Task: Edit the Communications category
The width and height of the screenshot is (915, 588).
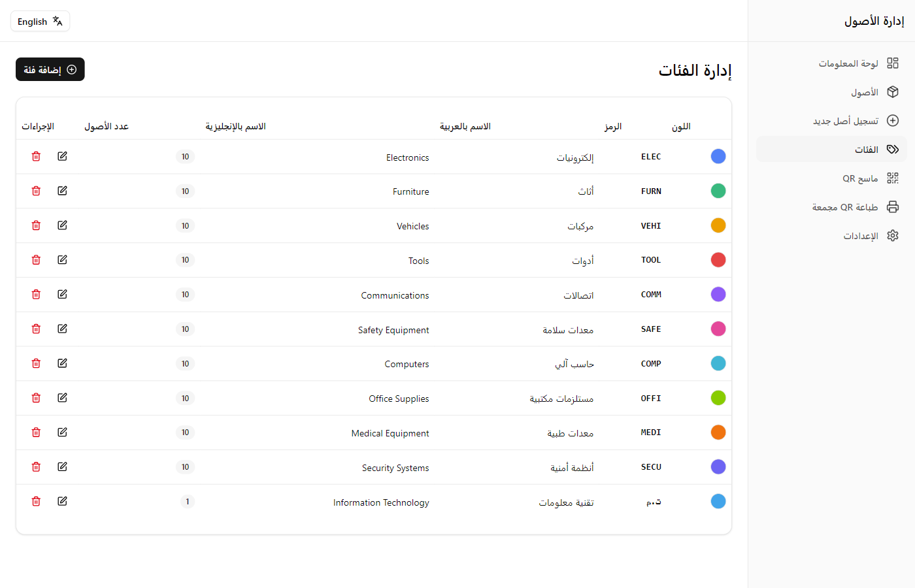Action: coord(62,294)
